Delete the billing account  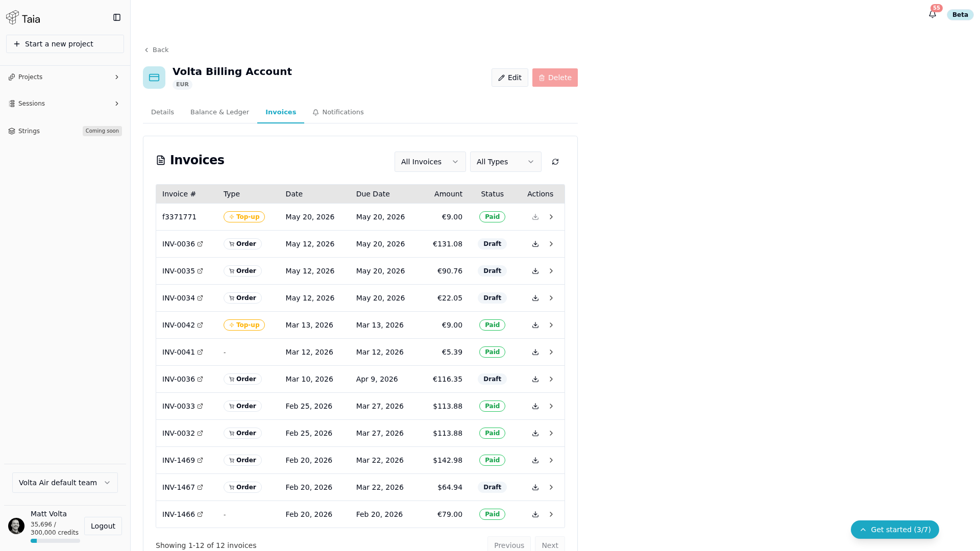coord(555,78)
